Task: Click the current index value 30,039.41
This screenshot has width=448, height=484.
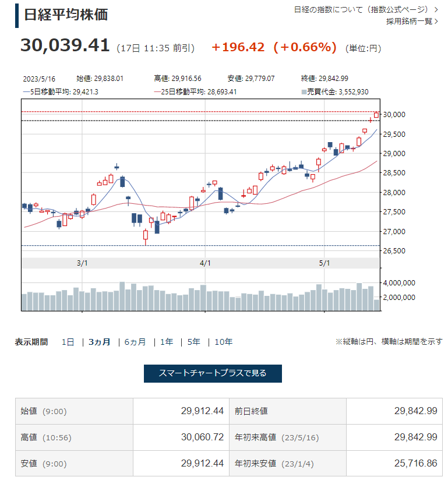Action: click(x=65, y=45)
